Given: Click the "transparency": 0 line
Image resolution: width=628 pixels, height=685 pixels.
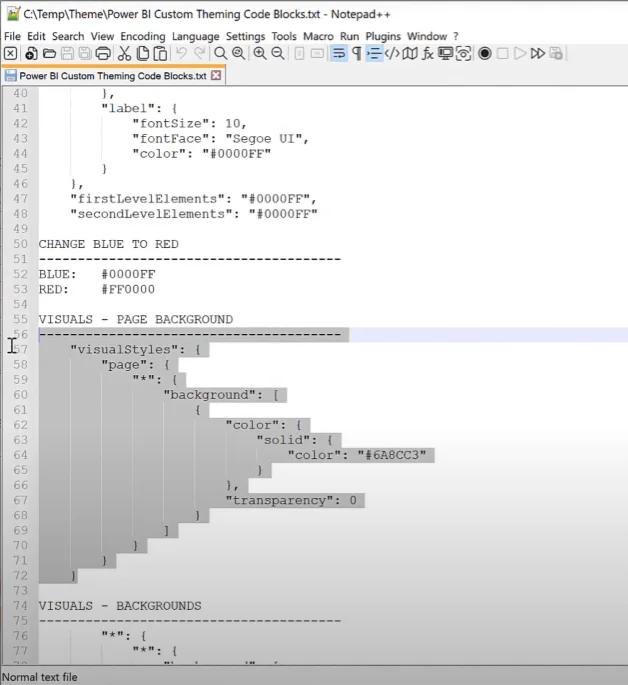Looking at the screenshot, I should tap(291, 500).
